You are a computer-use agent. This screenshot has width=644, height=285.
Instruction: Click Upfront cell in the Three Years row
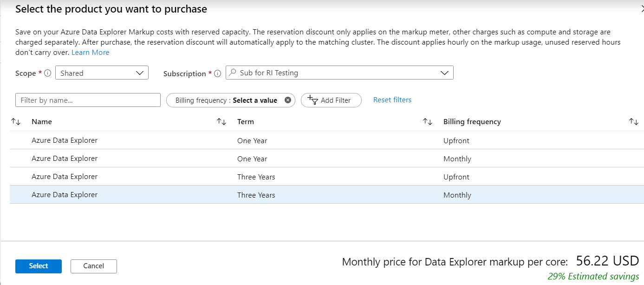click(x=456, y=177)
